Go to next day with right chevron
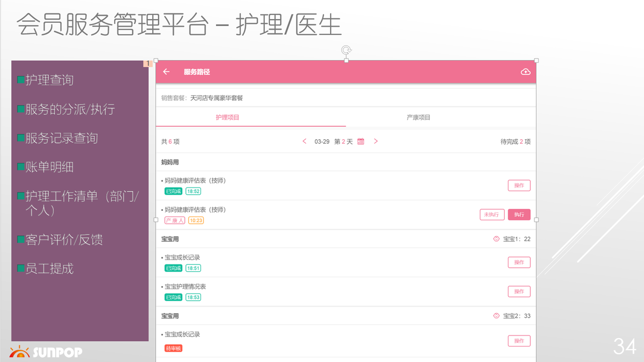 [376, 141]
